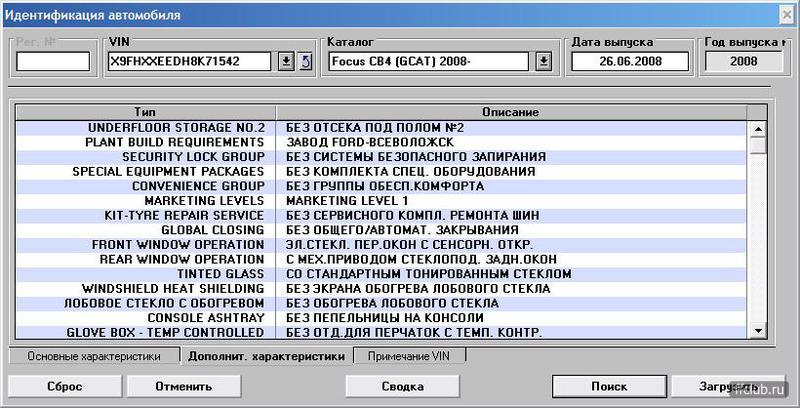Click the Сводка button
The width and height of the screenshot is (800, 408).
pos(403,386)
